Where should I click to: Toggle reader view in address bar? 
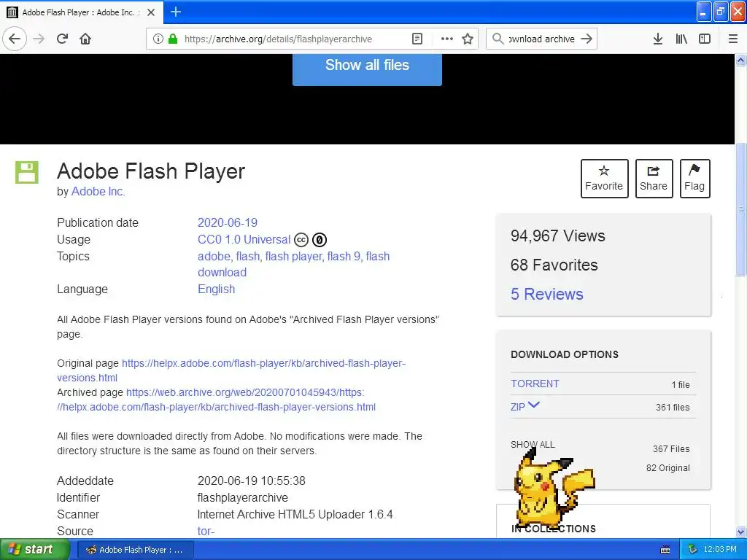click(417, 39)
